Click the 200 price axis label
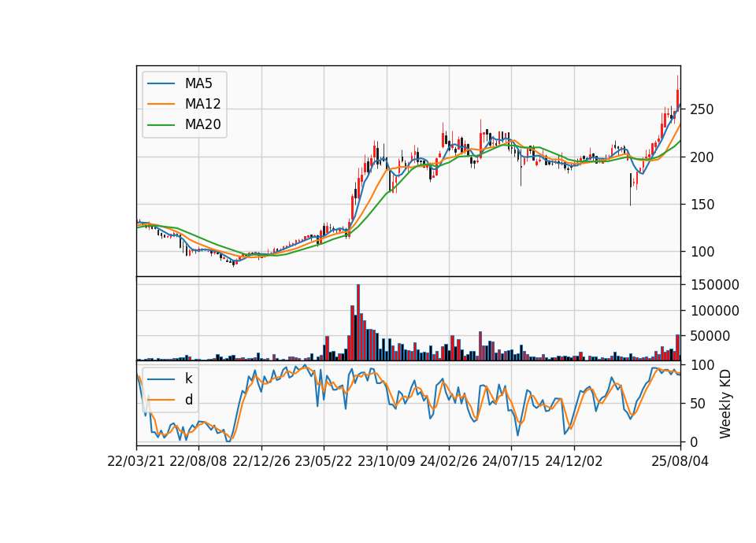The image size is (756, 543). coord(702,157)
